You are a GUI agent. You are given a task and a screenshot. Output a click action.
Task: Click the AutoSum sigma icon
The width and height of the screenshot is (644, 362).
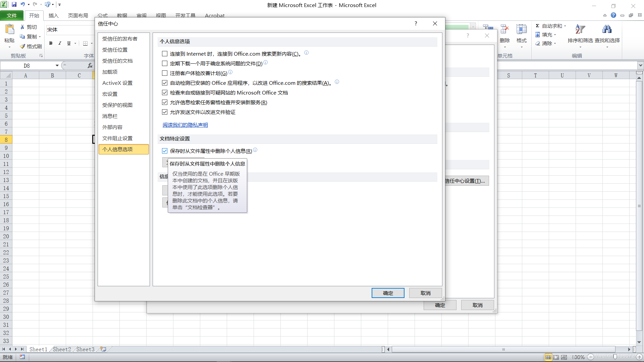[x=537, y=26]
